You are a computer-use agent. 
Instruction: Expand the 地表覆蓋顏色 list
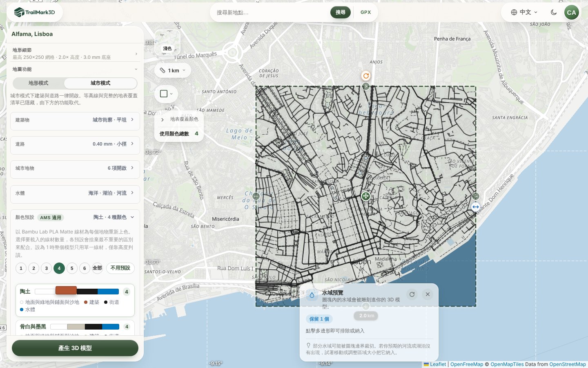pos(179,119)
